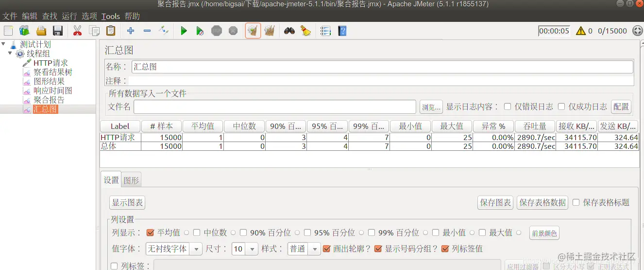Screen dimensions: 644x270
Task: Collapse the 线程组 tree node
Action: 10,53
